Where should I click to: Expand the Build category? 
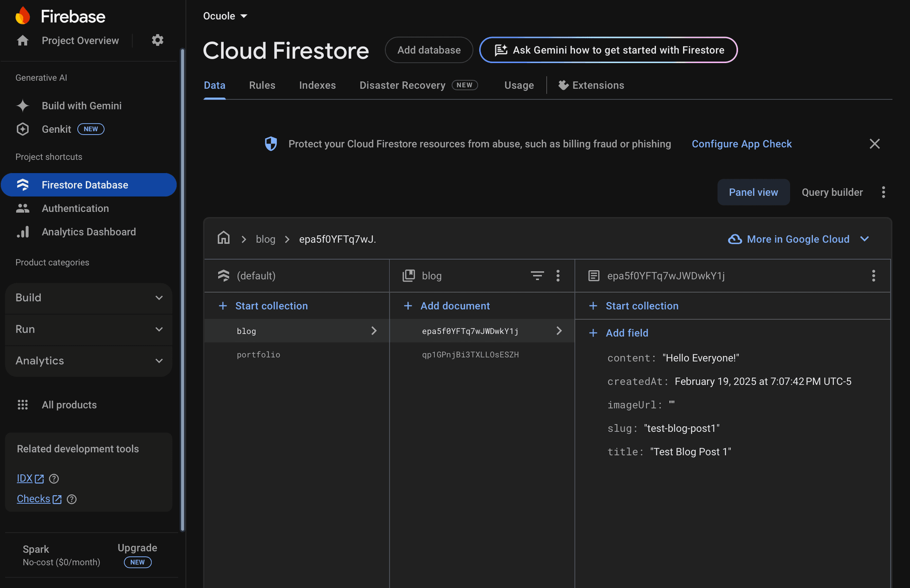88,298
